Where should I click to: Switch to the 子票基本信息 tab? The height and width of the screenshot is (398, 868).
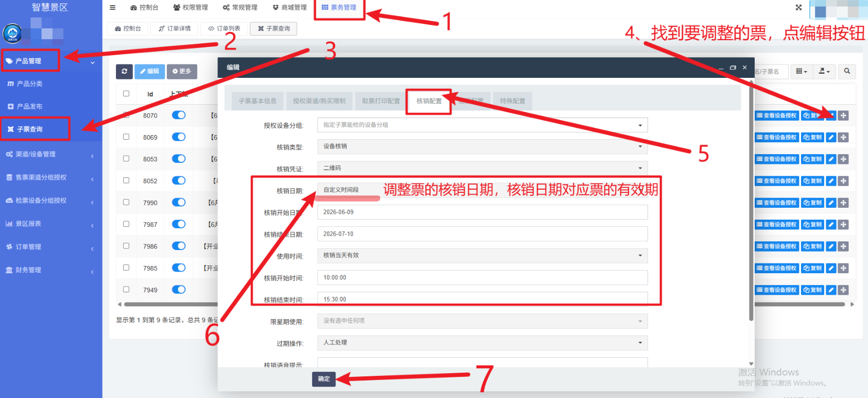click(x=258, y=101)
